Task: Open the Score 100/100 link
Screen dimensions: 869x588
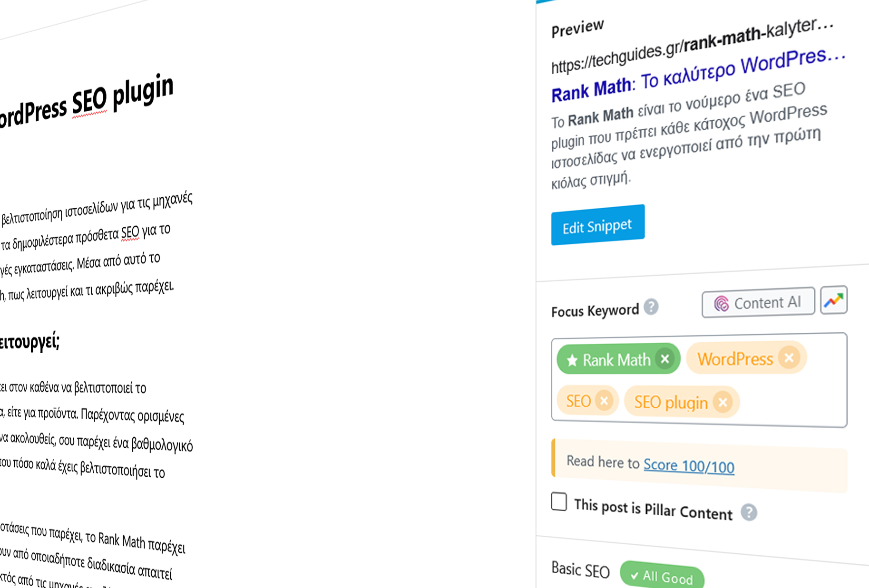Action: click(688, 466)
